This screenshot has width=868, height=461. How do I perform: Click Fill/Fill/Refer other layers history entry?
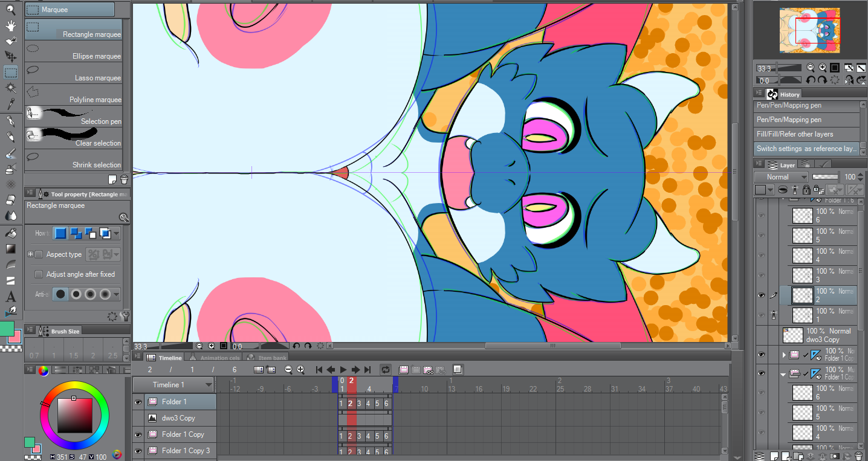tap(794, 134)
